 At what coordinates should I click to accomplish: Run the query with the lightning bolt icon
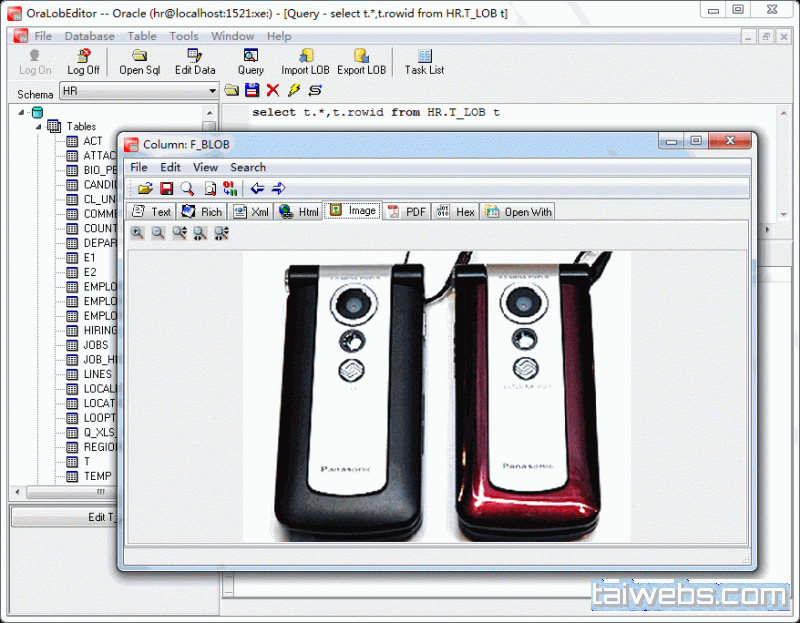click(x=294, y=91)
